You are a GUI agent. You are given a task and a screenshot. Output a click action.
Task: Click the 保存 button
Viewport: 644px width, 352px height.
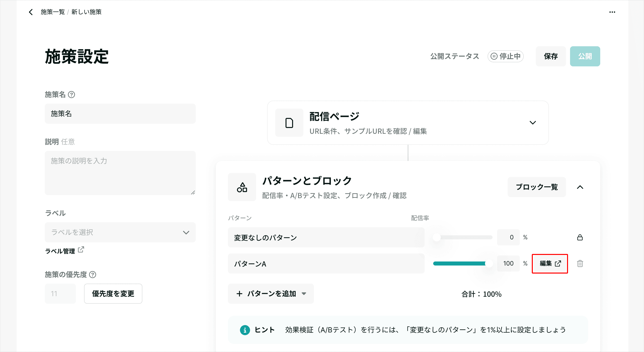click(x=550, y=56)
